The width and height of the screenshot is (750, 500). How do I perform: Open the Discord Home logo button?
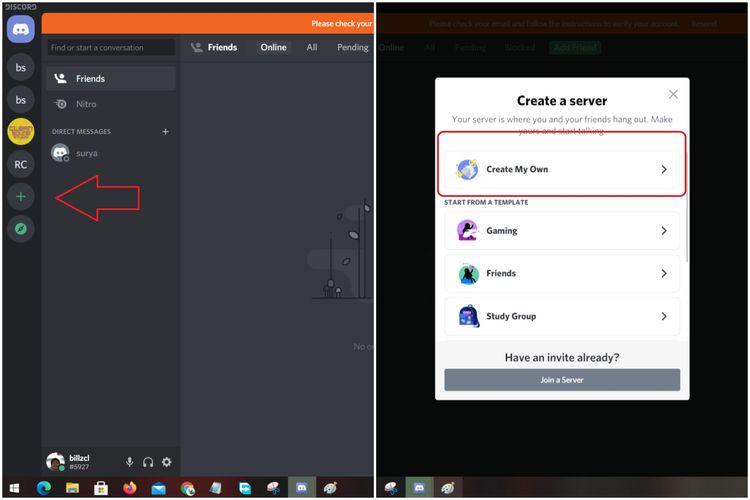[x=21, y=30]
